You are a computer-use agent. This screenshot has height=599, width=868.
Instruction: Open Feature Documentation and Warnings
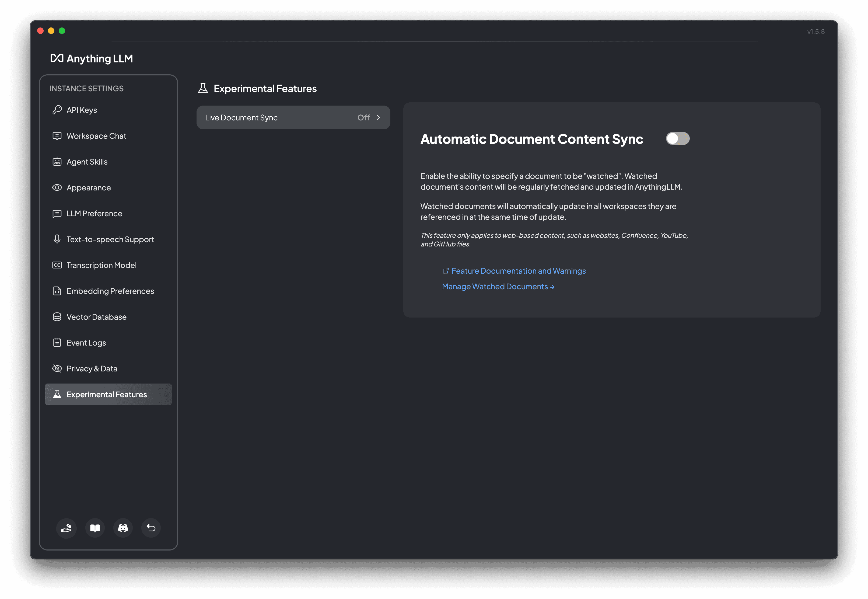coord(519,271)
